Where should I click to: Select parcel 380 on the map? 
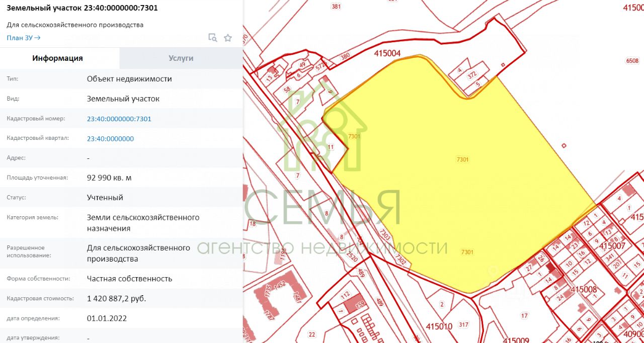click(x=345, y=57)
